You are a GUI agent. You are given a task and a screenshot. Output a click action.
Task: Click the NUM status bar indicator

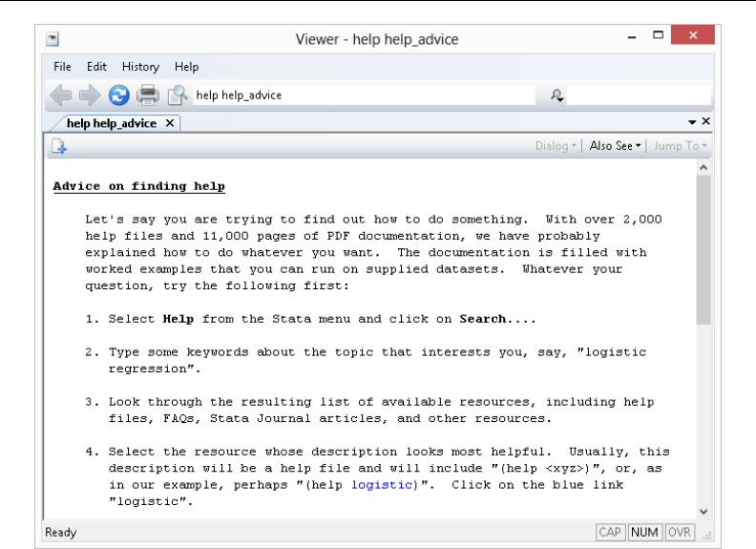click(x=644, y=532)
